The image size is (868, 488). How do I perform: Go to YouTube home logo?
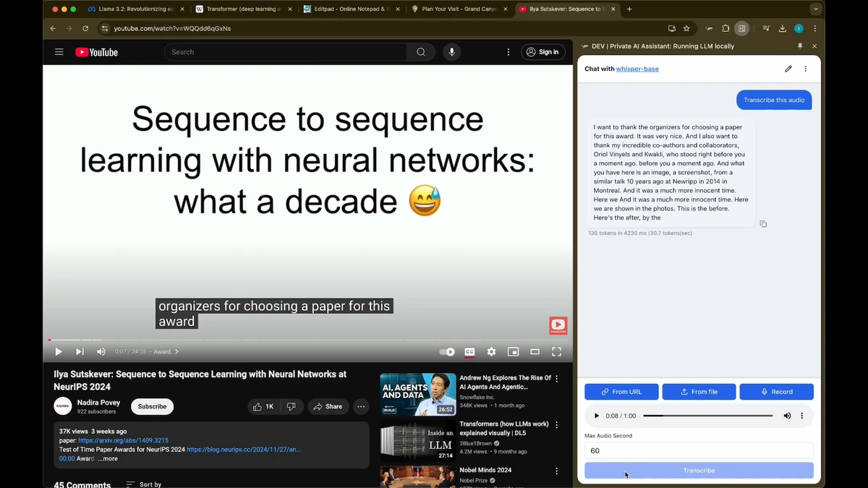click(x=96, y=52)
